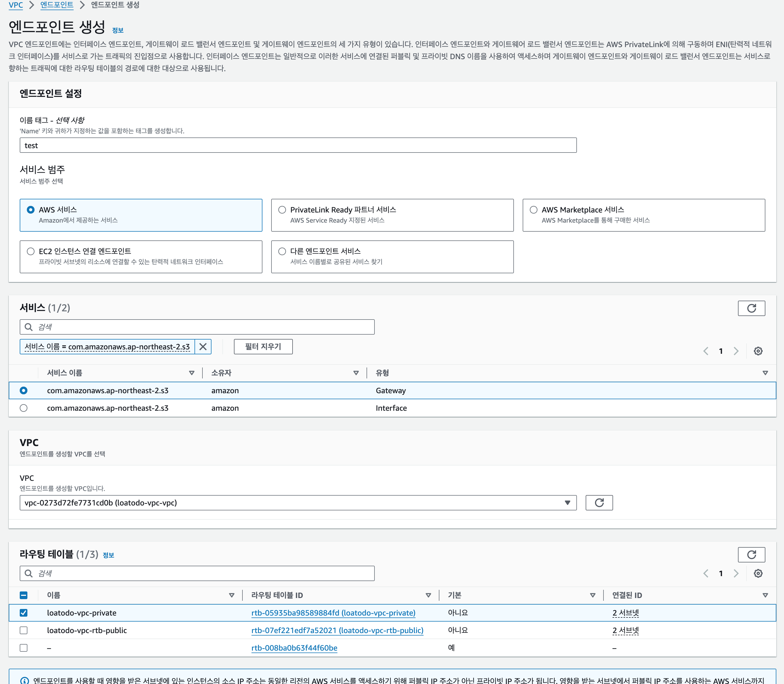This screenshot has width=784, height=684.
Task: Go to previous page of 라우팅 테이블
Action: click(x=706, y=573)
